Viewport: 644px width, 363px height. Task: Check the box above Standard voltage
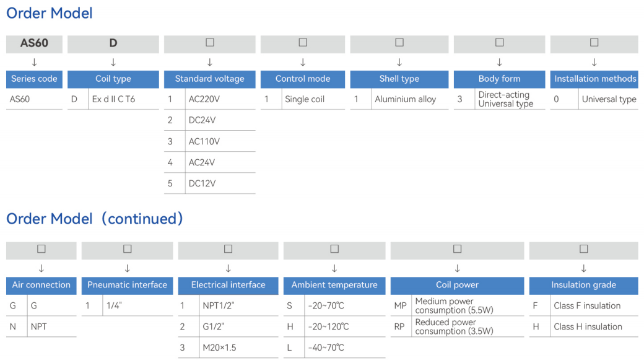210,42
